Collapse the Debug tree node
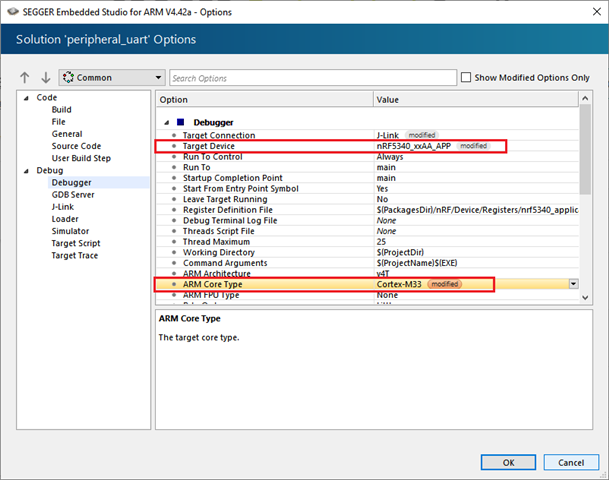Image resolution: width=609 pixels, height=480 pixels. pyautogui.click(x=26, y=171)
